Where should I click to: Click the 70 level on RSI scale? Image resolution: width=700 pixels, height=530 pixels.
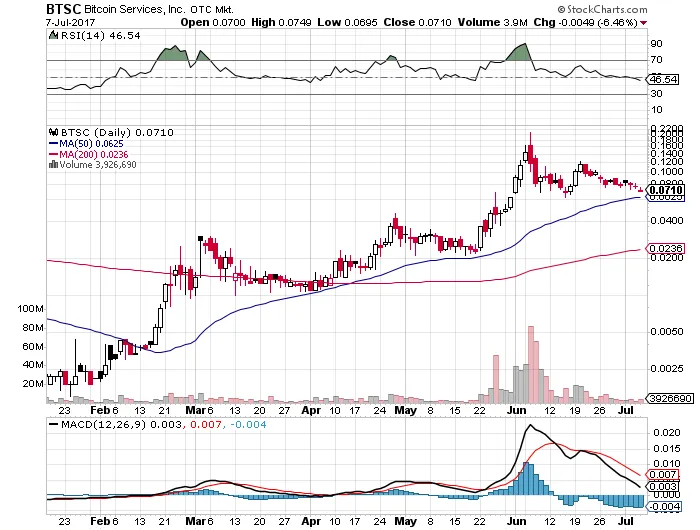click(x=656, y=59)
